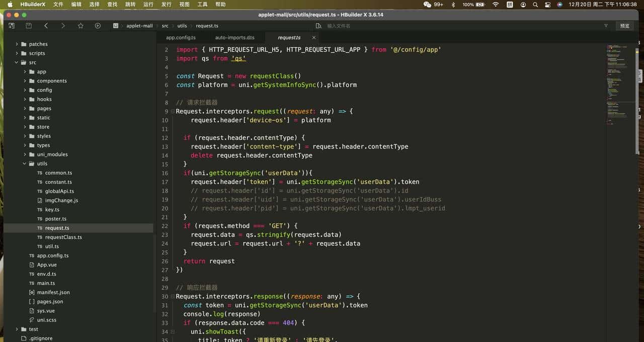Collapse the src folder
This screenshot has width=644, height=342.
(17, 63)
